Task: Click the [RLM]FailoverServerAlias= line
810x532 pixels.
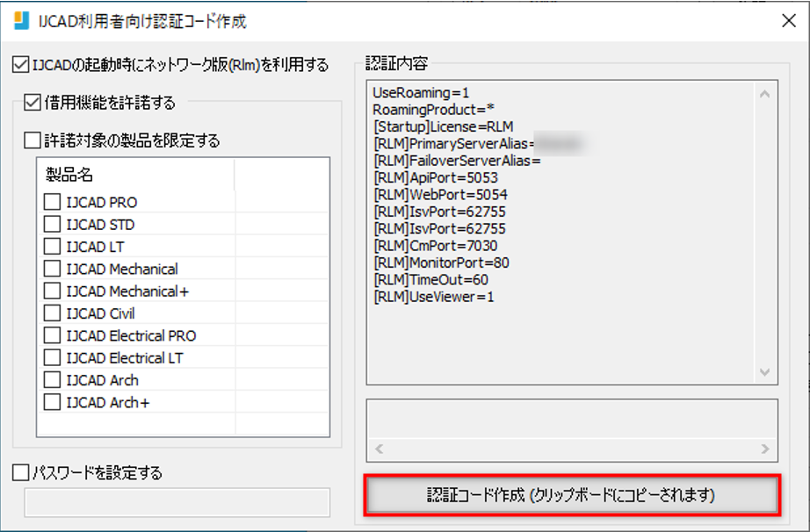Action: coord(457,161)
